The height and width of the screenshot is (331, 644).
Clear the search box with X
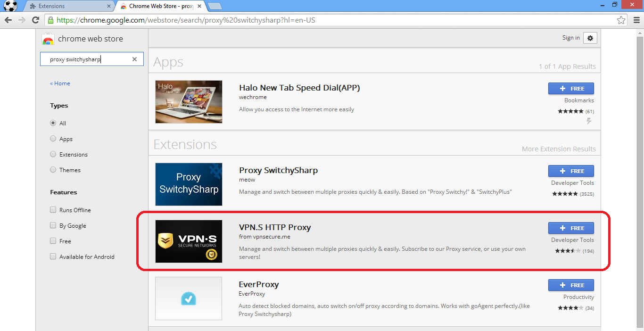click(x=134, y=59)
